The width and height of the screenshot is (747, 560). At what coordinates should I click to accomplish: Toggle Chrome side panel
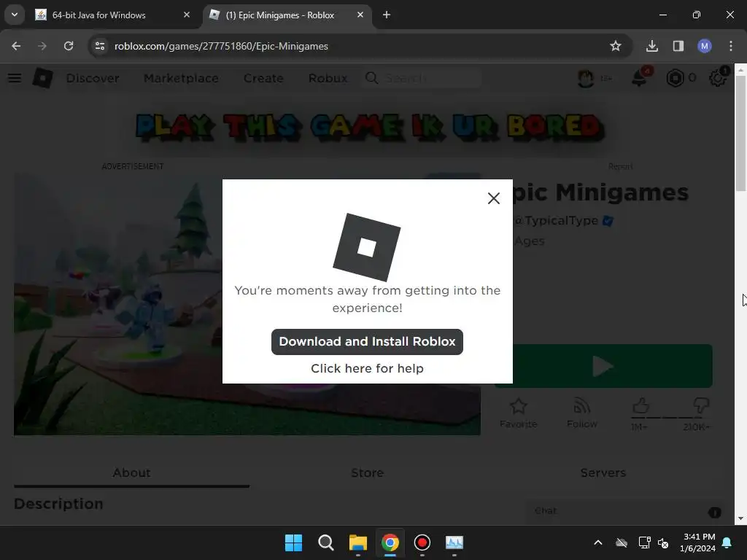pyautogui.click(x=678, y=46)
